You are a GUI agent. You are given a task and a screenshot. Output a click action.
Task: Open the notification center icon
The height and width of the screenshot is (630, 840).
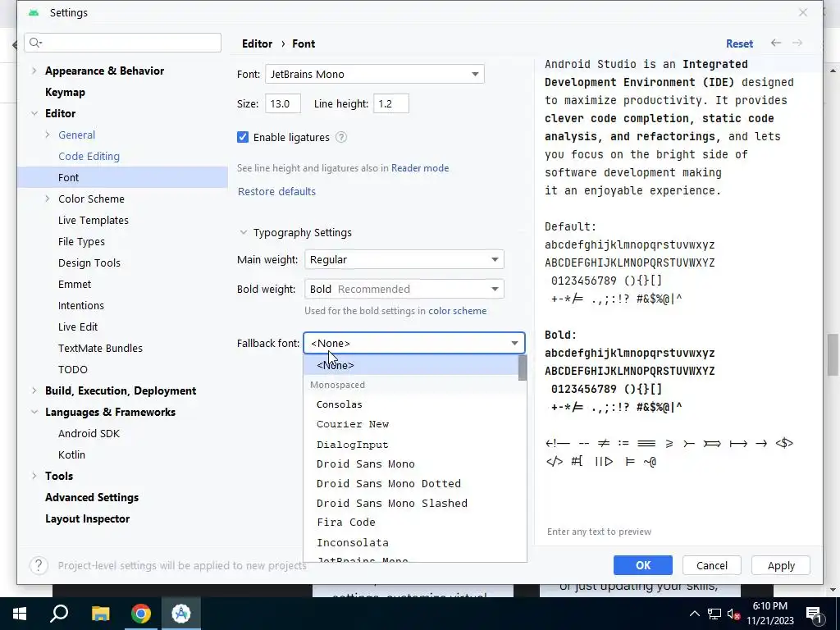coord(813,614)
